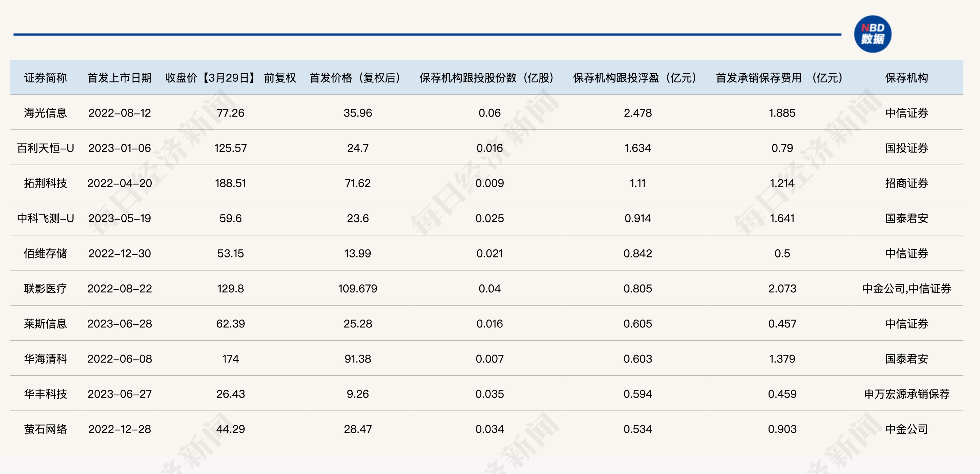This screenshot has height=474, width=980.
Task: Click the underwriting fee value 2.073
Action: 782,289
